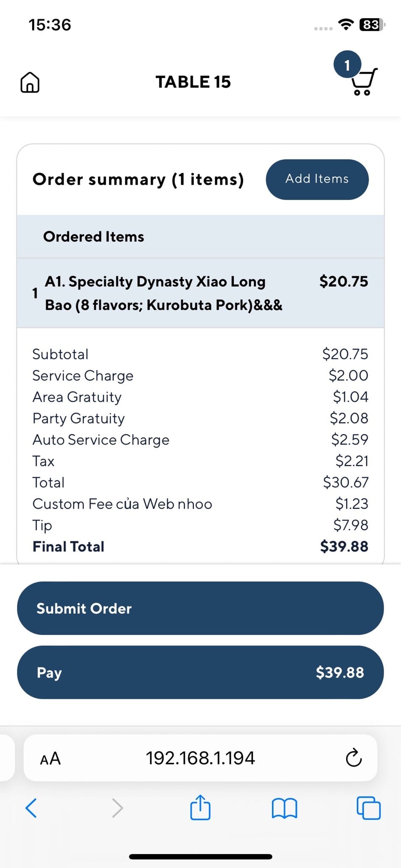Tap the 192.168.1.194 address bar
The image size is (401, 868).
(x=200, y=758)
